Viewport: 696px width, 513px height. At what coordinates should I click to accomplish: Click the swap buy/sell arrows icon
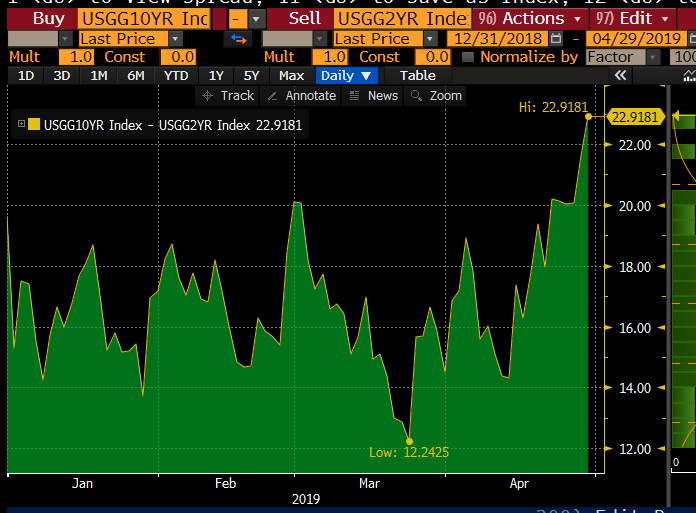point(238,39)
